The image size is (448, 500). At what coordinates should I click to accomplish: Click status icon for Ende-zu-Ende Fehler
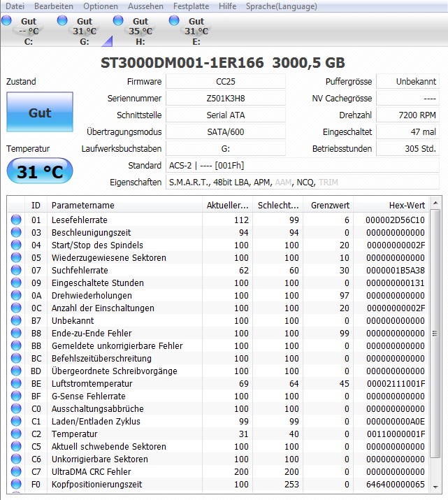16,333
